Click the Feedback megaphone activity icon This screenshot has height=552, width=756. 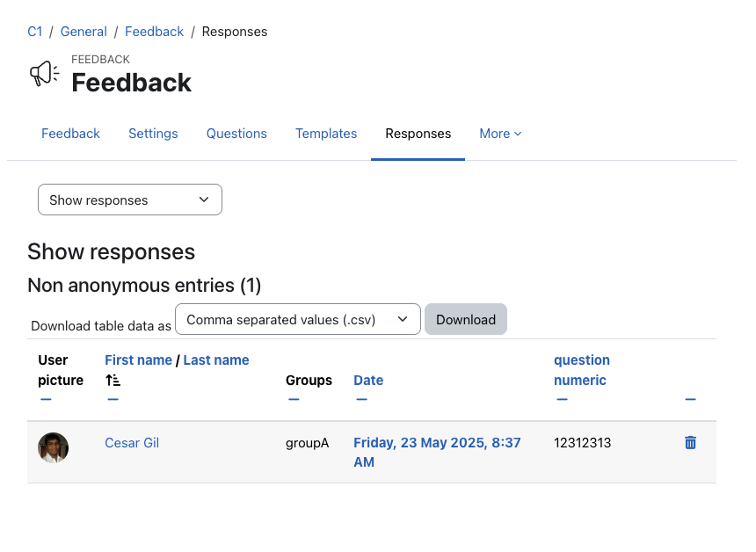(44, 74)
